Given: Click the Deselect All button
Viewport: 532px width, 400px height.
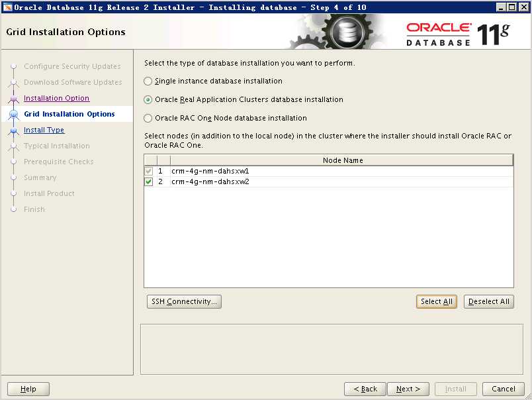Looking at the screenshot, I should pyautogui.click(x=488, y=301).
